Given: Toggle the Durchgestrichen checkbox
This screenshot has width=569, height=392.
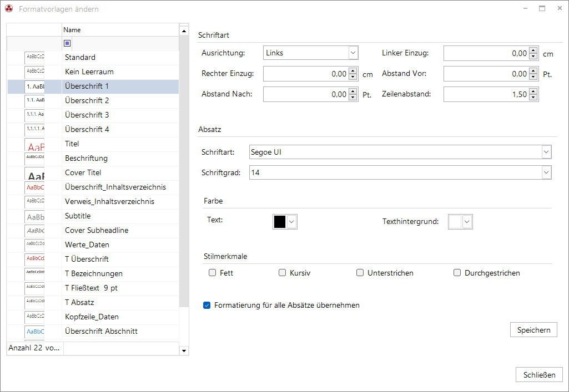Looking at the screenshot, I should pos(457,272).
